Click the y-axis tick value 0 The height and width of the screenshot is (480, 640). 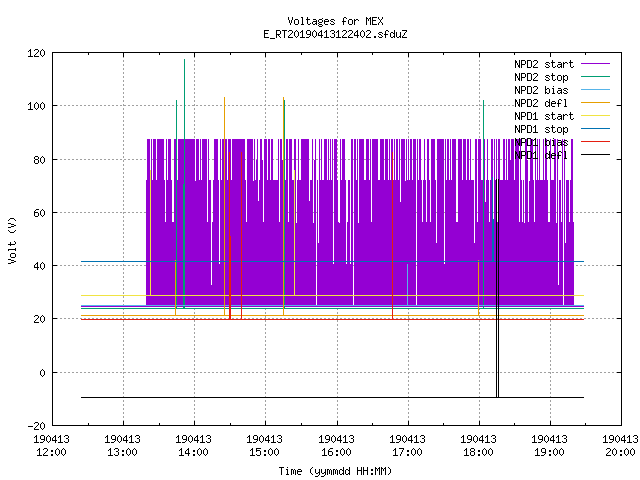coord(42,373)
